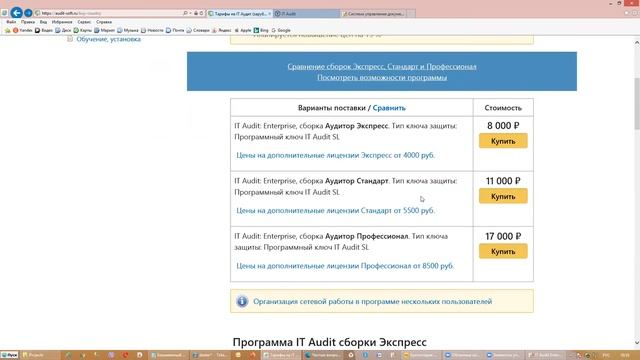Open the Яндекс bookmark
The image size is (640, 360).
coord(222,30)
